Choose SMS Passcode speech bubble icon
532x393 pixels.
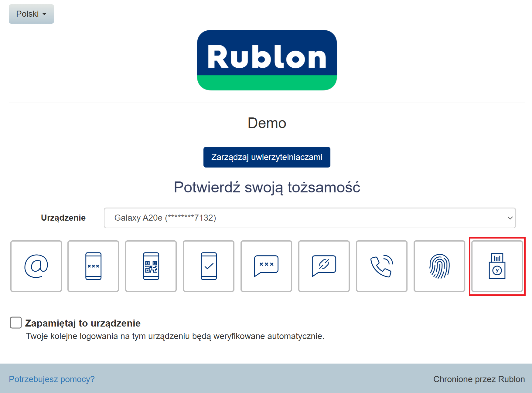point(266,266)
